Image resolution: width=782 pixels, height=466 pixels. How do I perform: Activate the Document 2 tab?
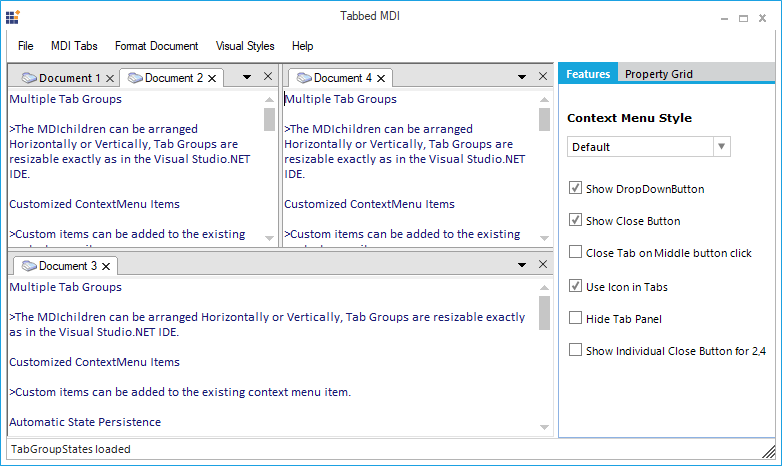click(x=174, y=78)
